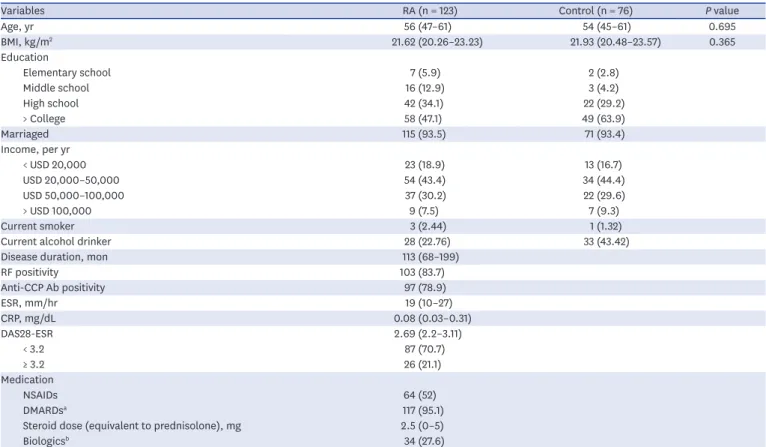Click the value '23 (18.9)'
The image size is (766, 447).
[x=425, y=165]
